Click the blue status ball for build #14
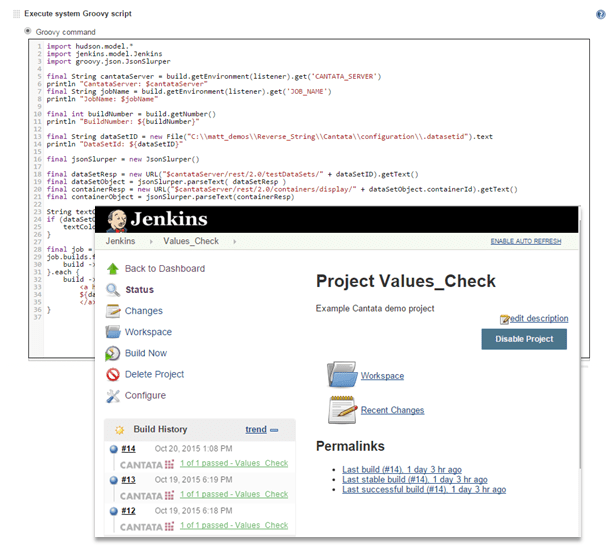This screenshot has width=613, height=547. click(x=114, y=449)
